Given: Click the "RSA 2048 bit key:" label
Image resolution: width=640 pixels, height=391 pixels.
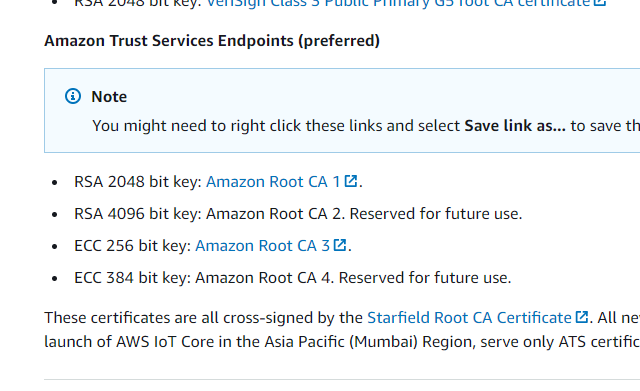Looking at the screenshot, I should coord(138,182).
